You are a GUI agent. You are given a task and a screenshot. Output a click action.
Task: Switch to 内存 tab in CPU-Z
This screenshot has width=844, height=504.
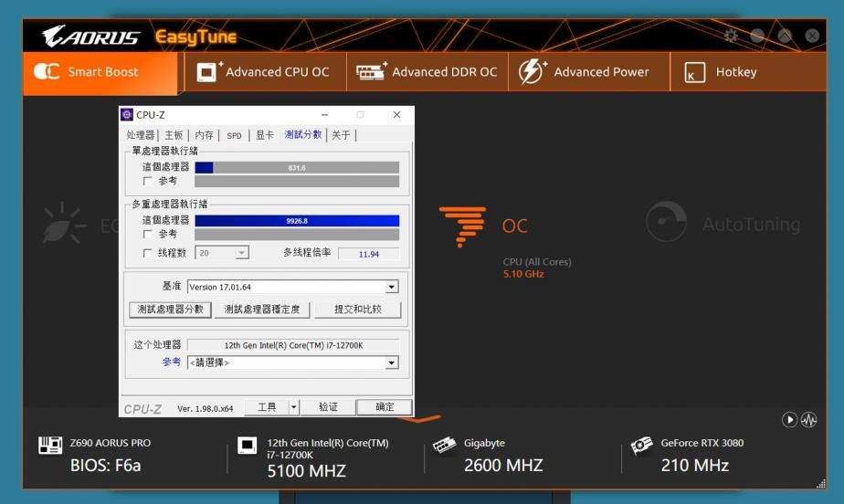204,135
